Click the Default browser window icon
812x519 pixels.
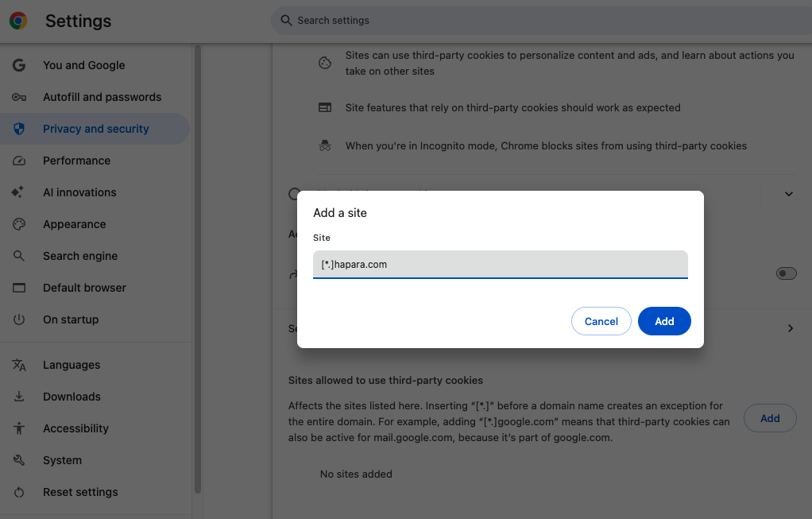tap(19, 288)
